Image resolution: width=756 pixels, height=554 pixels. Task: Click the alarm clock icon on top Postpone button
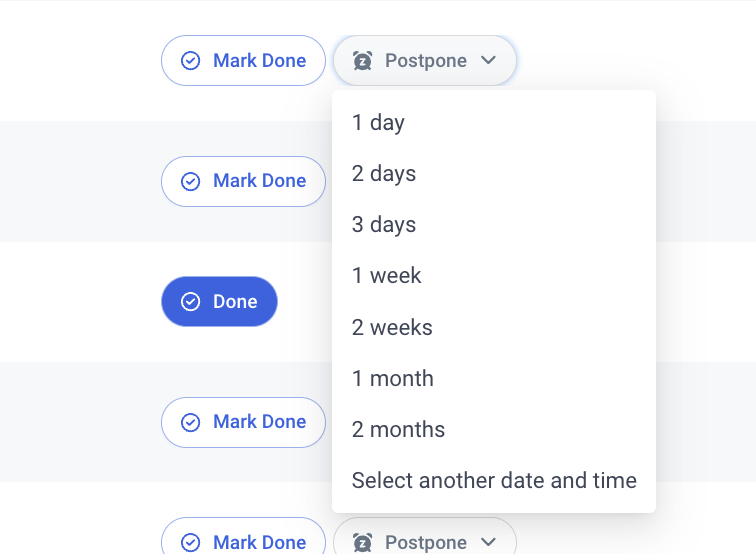point(362,61)
